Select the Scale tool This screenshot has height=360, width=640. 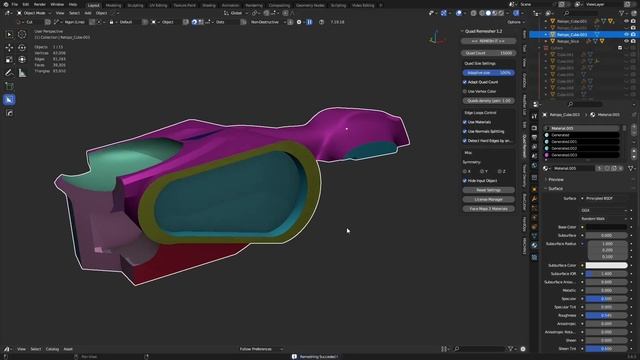point(9,60)
